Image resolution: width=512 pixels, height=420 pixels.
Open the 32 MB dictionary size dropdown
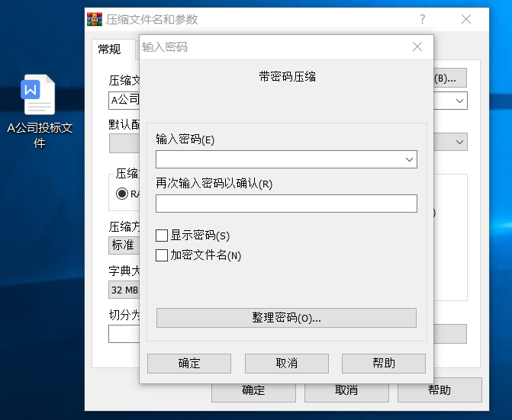(x=124, y=290)
